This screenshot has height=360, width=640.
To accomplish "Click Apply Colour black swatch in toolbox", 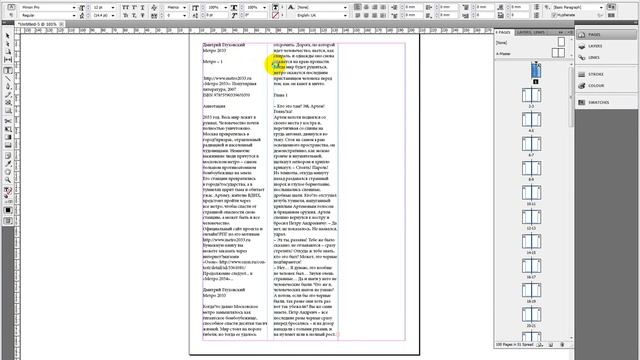I will point(8,210).
